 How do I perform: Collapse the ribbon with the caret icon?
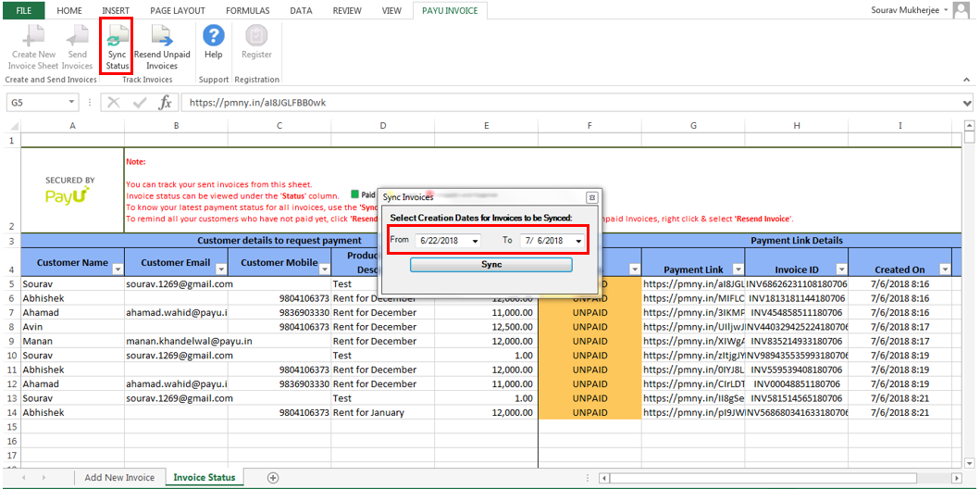coord(967,80)
